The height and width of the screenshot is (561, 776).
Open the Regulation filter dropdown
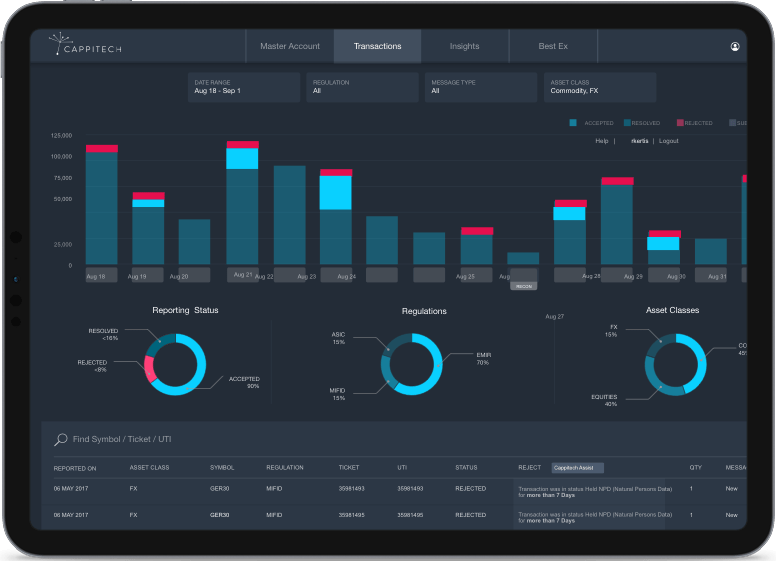362,87
